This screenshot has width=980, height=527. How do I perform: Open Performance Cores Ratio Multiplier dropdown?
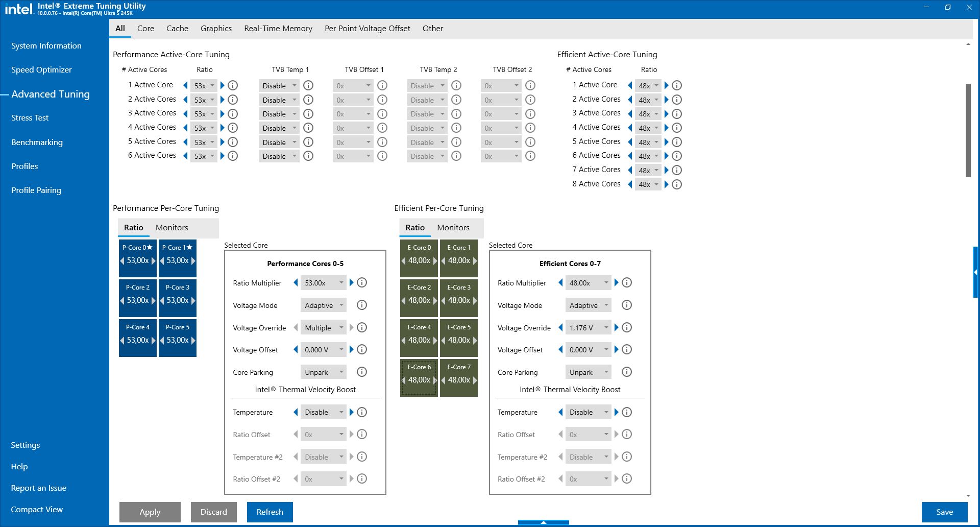tap(324, 282)
